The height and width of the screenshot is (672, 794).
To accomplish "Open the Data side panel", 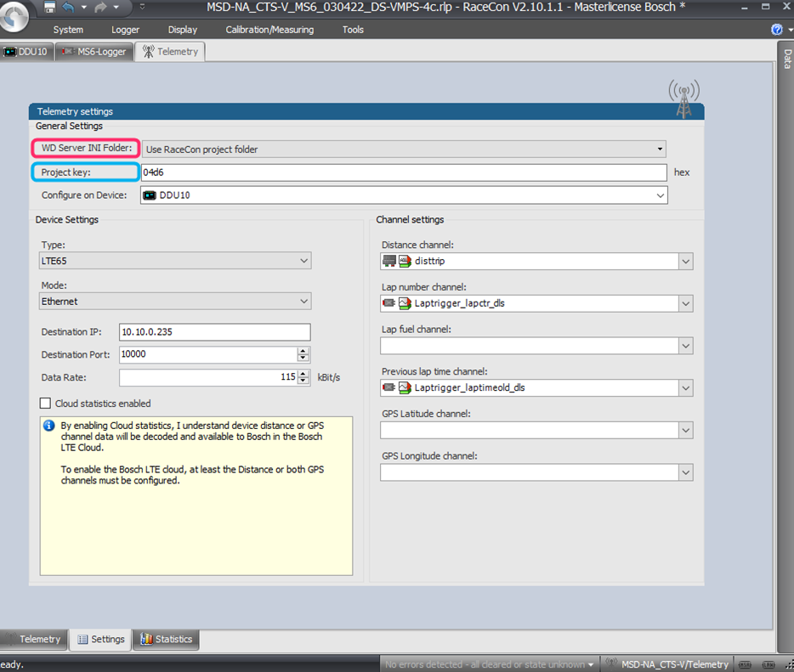I will [x=787, y=59].
